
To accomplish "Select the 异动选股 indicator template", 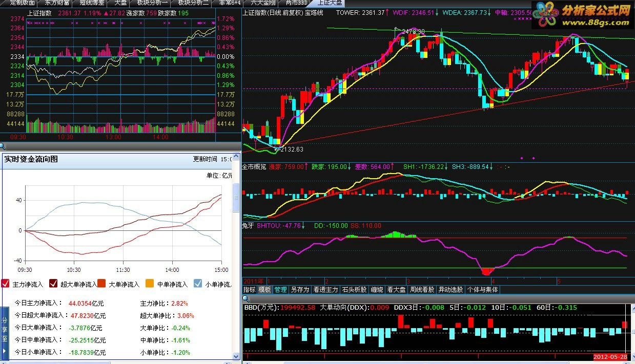I will 450,290.
